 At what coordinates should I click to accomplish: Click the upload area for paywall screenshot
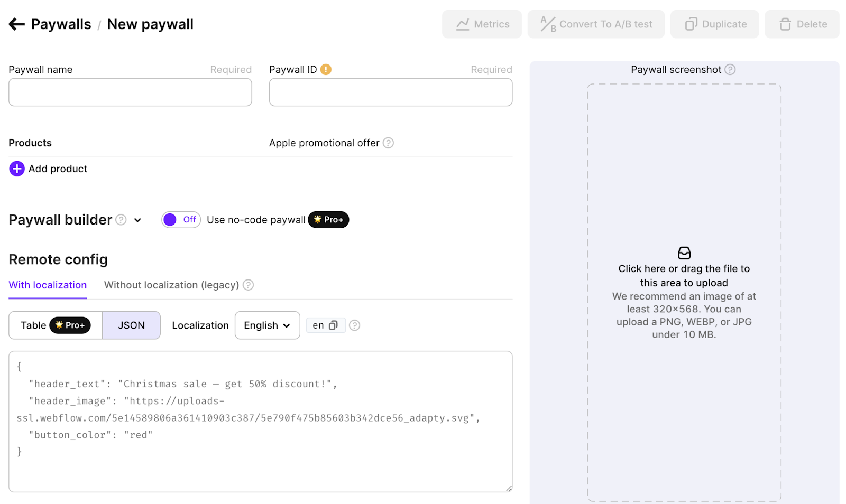point(684,292)
